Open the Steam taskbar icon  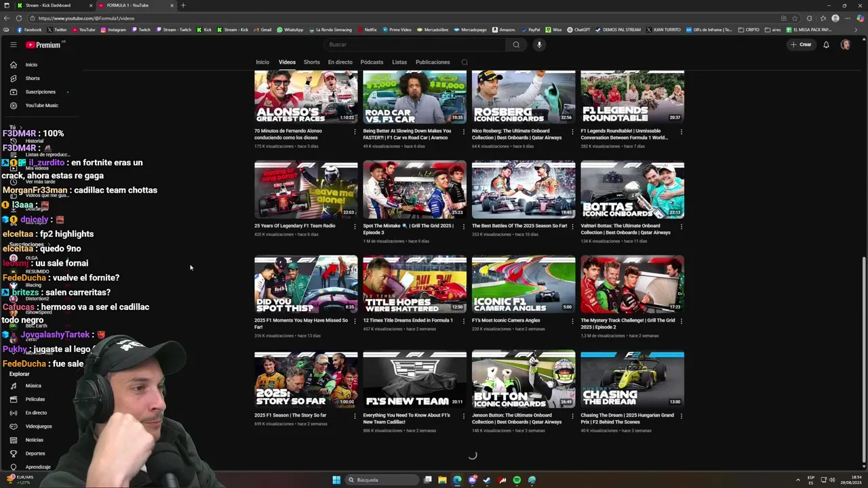(x=487, y=480)
